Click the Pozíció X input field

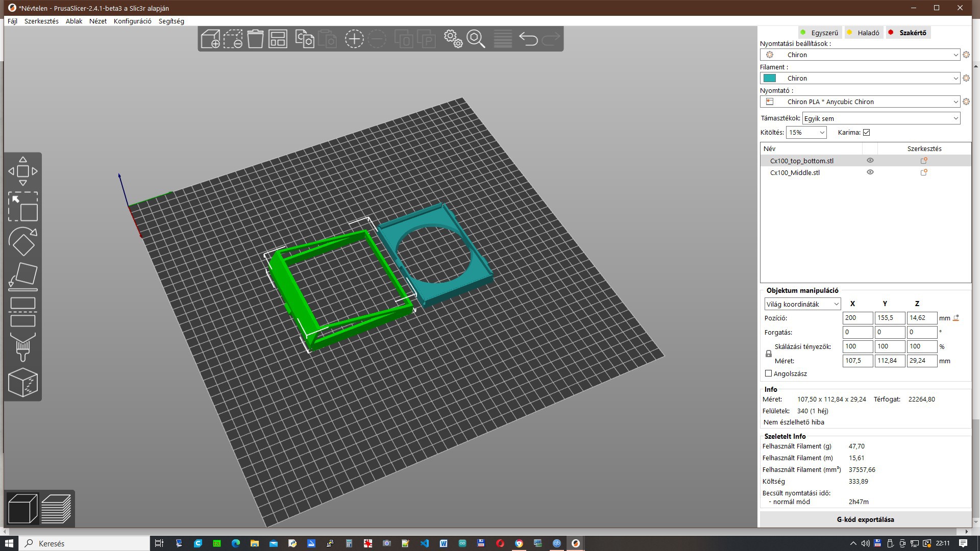(x=857, y=318)
